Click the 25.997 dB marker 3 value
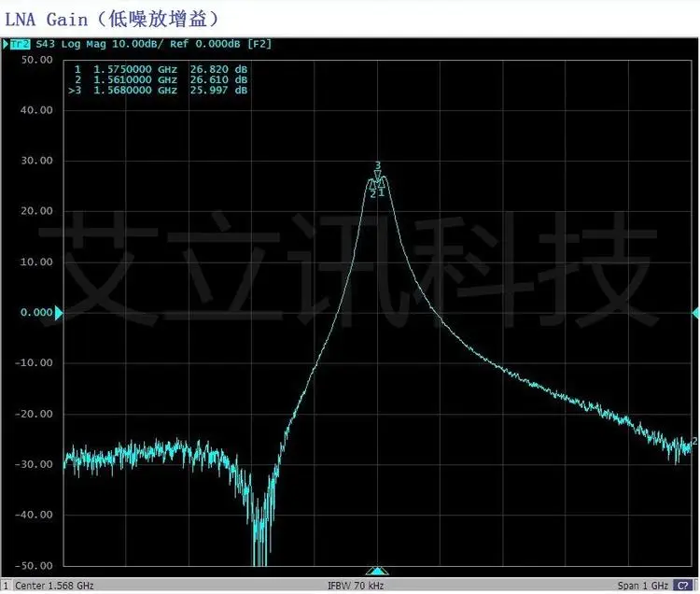 [218, 90]
